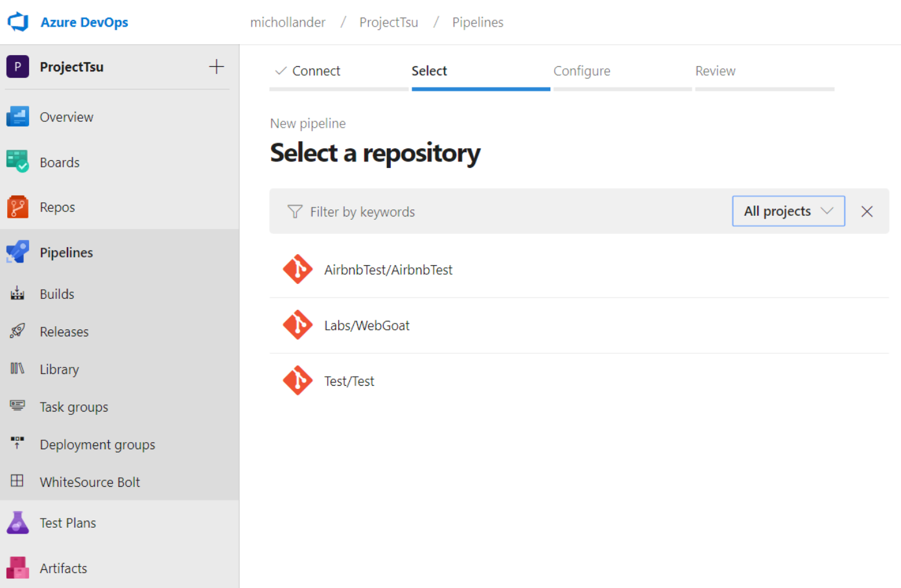This screenshot has width=901, height=588.
Task: Open Repos from the sidebar
Action: 58,207
